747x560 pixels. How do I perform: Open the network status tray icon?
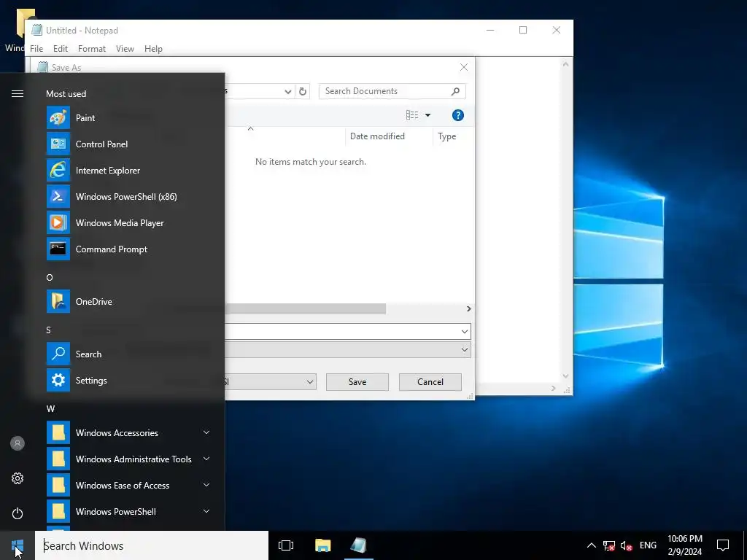tap(609, 545)
